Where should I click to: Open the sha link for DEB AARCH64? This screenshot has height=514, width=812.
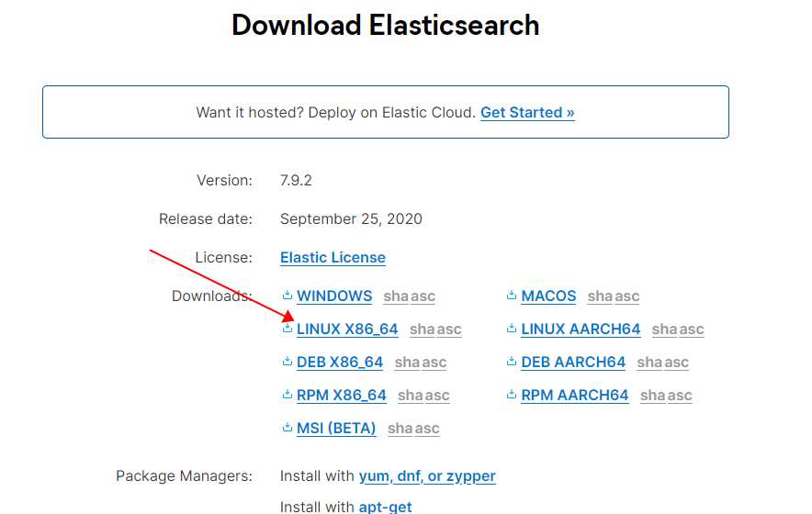tap(649, 363)
